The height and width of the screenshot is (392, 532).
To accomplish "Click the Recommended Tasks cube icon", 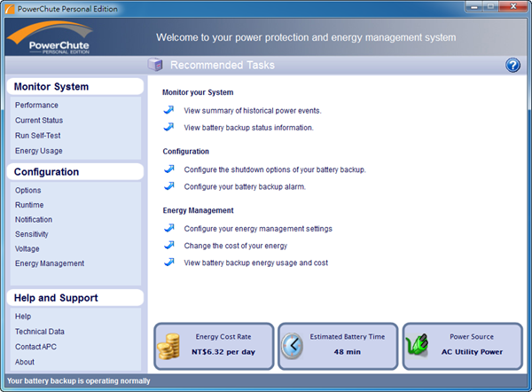I will coord(155,65).
